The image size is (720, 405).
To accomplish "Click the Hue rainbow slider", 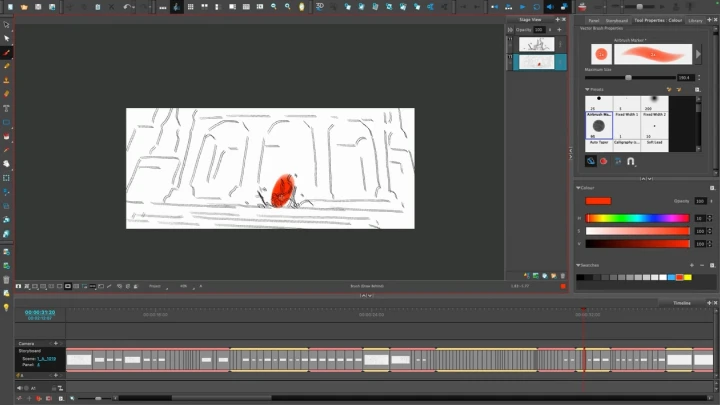I will point(638,217).
